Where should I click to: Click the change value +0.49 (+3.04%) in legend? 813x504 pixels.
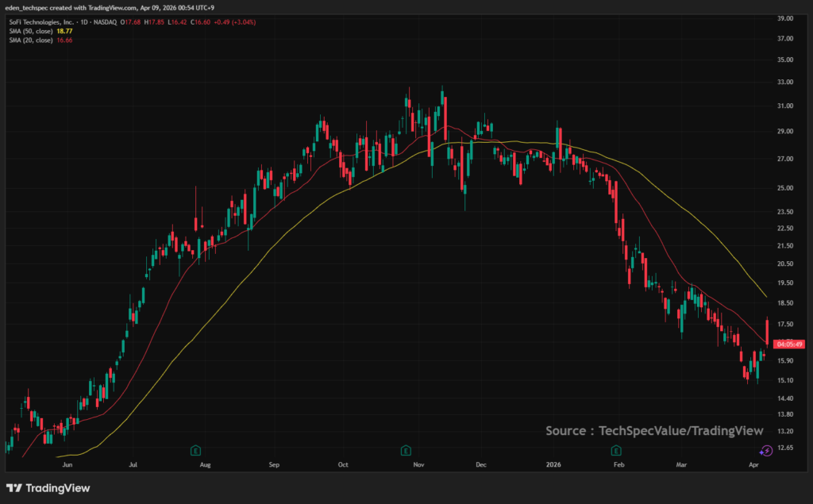tap(234, 22)
